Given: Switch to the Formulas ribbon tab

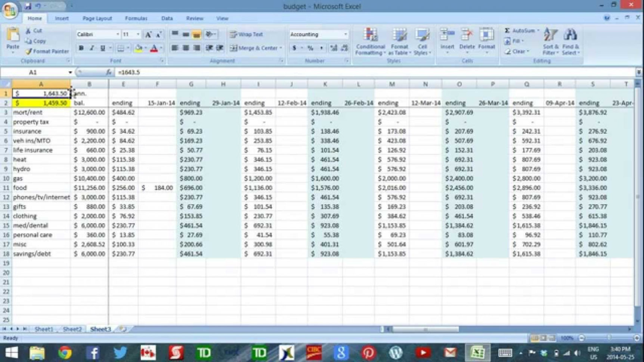Looking at the screenshot, I should click(136, 18).
